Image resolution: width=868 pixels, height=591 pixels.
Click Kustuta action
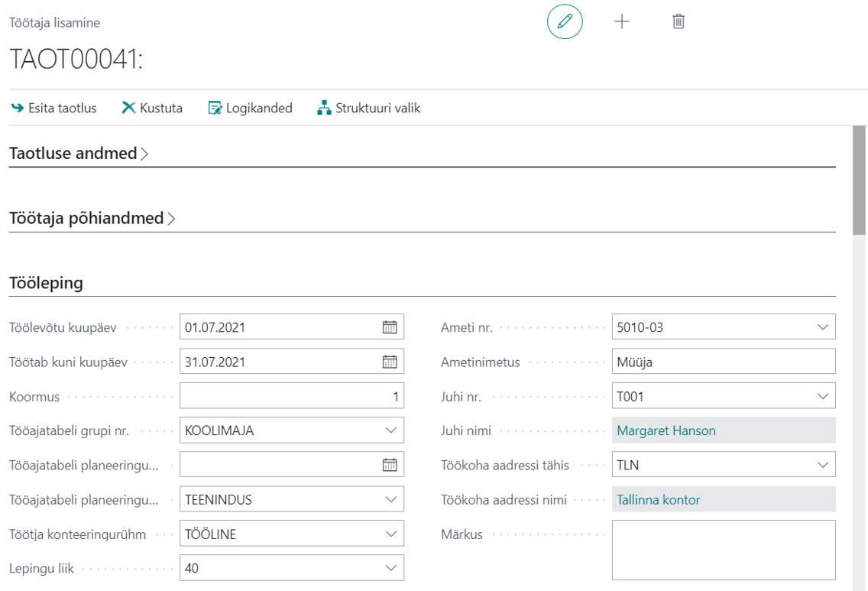152,108
